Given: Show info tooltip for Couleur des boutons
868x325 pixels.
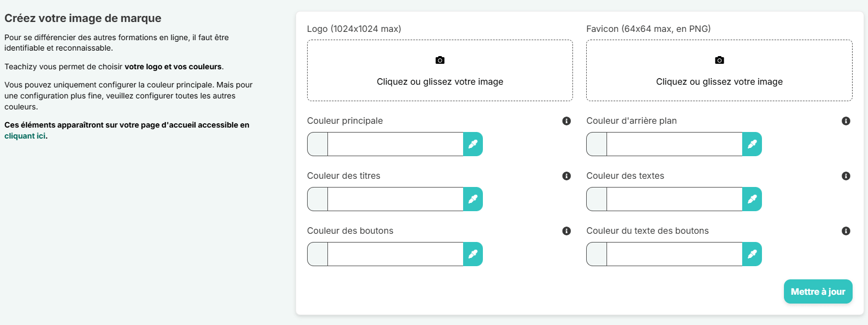Looking at the screenshot, I should click(566, 231).
